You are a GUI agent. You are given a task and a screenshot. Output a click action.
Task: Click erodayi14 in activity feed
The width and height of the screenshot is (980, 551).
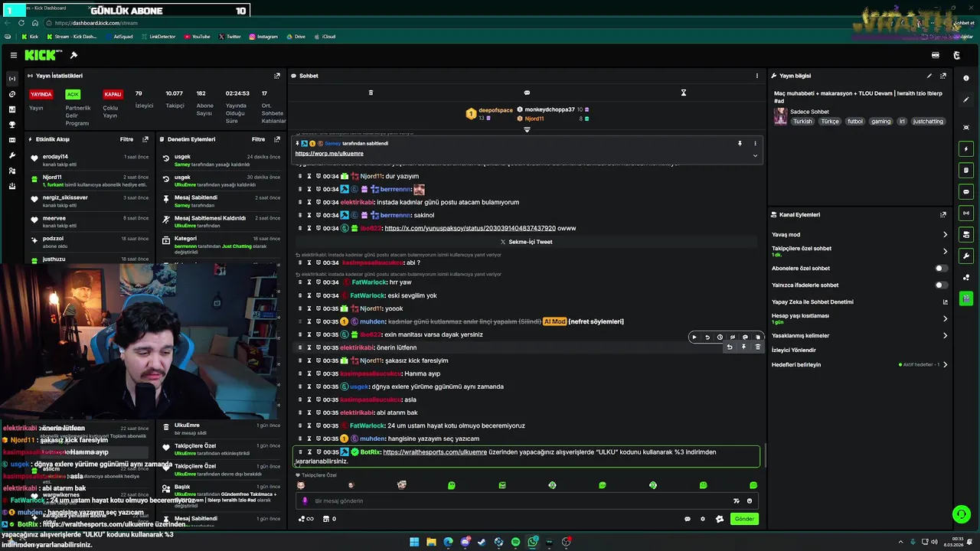(55, 157)
